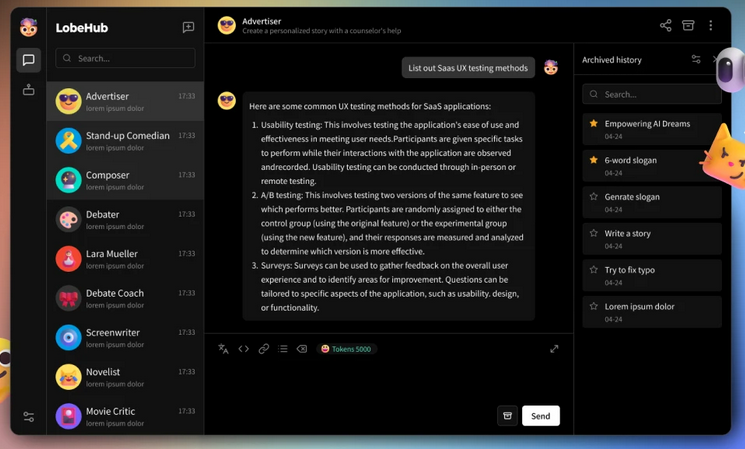The height and width of the screenshot is (449, 745).
Task: Open the Write a story topic
Action: [652, 239]
